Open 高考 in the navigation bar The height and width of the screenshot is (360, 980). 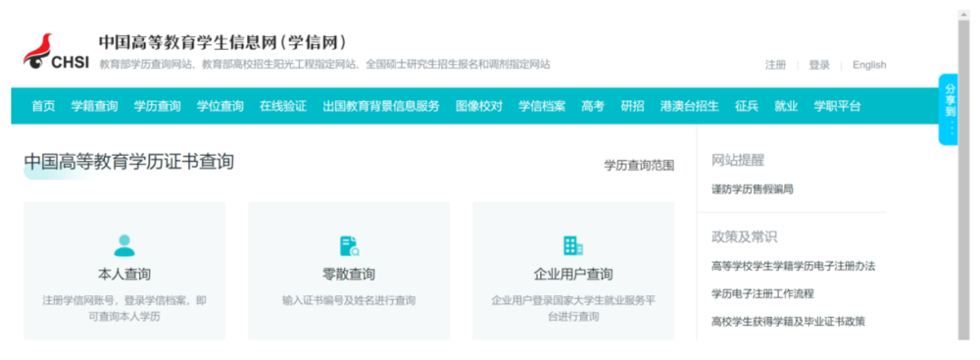[593, 106]
